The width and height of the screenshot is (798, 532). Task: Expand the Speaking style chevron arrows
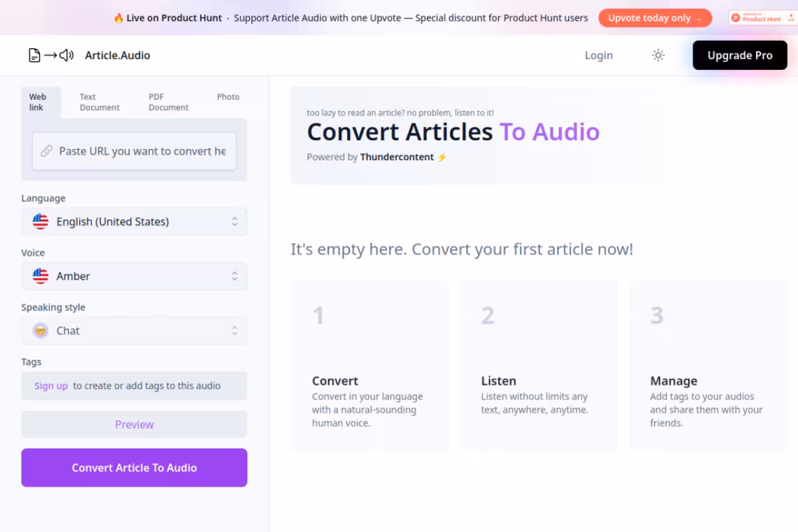[x=235, y=331]
